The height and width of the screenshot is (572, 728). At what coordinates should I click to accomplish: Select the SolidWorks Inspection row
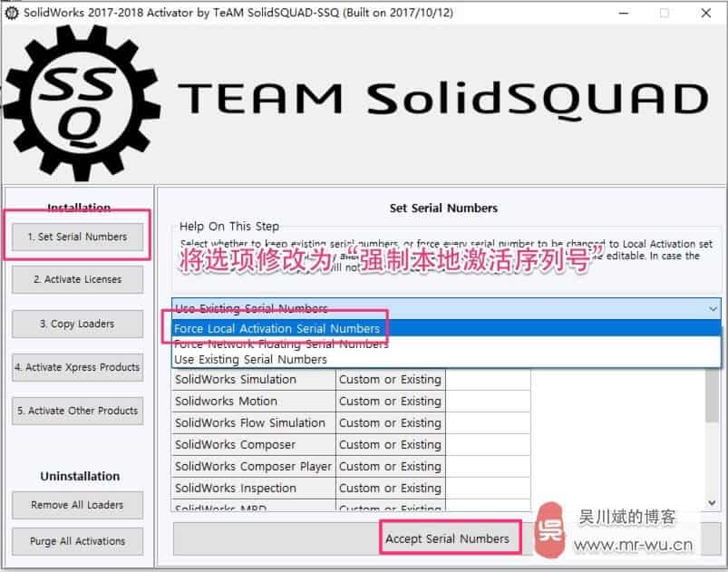coord(351,488)
